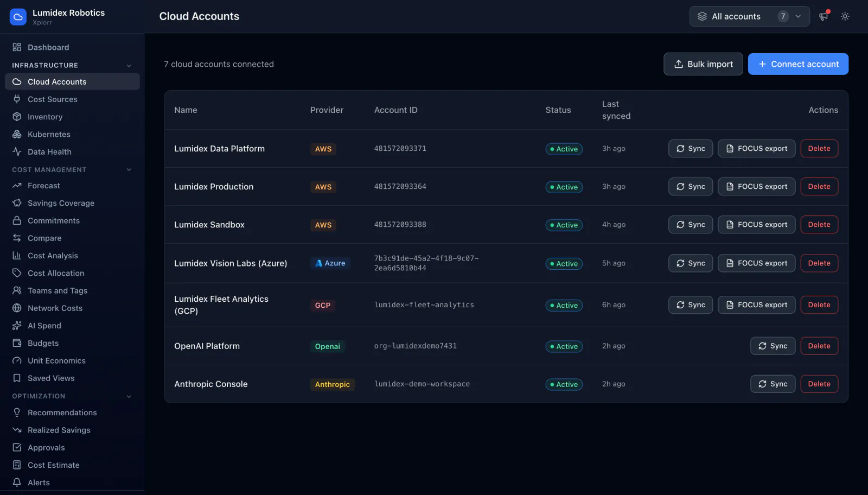Viewport: 868px width, 495px height.
Task: Click the Name column header
Action: pyautogui.click(x=186, y=110)
